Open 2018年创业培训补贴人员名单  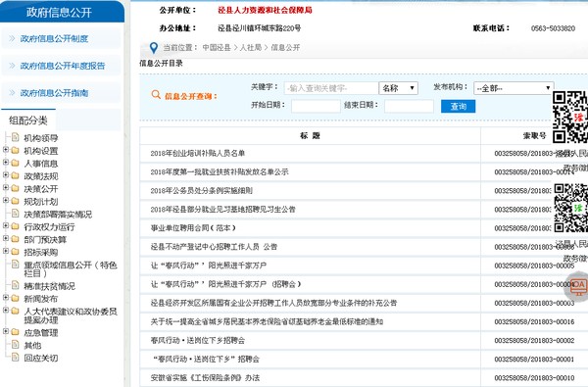(197, 153)
